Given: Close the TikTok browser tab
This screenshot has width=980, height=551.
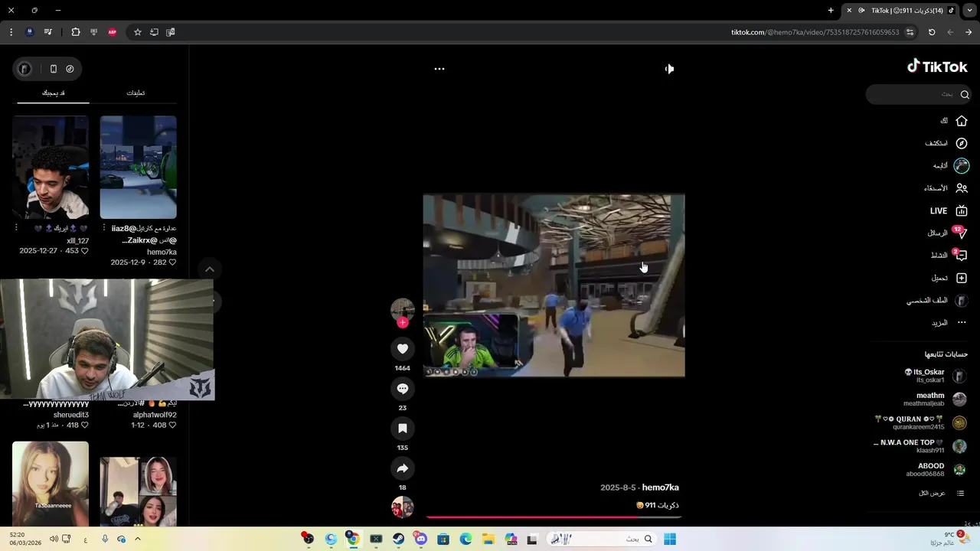Looking at the screenshot, I should coord(848,11).
